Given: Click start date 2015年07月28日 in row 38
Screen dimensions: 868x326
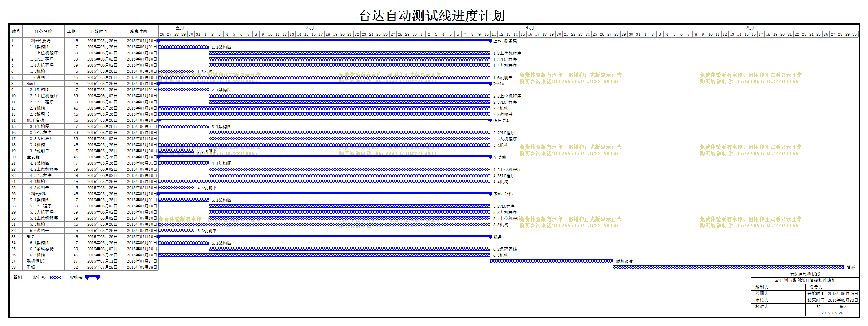Looking at the screenshot, I should point(102,267).
